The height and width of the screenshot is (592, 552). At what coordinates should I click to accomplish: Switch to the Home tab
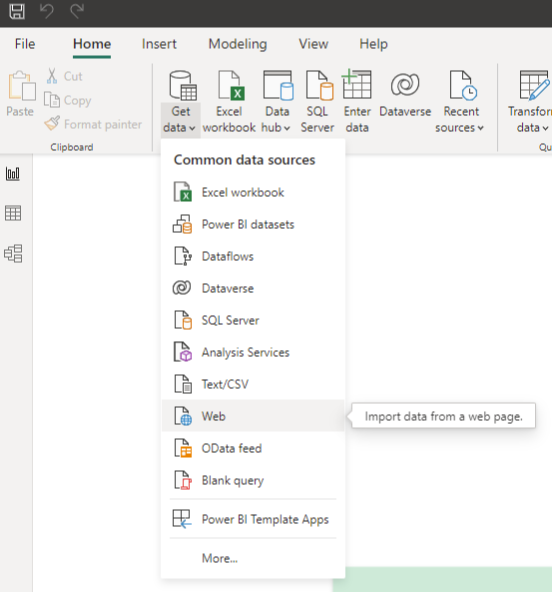pyautogui.click(x=92, y=44)
